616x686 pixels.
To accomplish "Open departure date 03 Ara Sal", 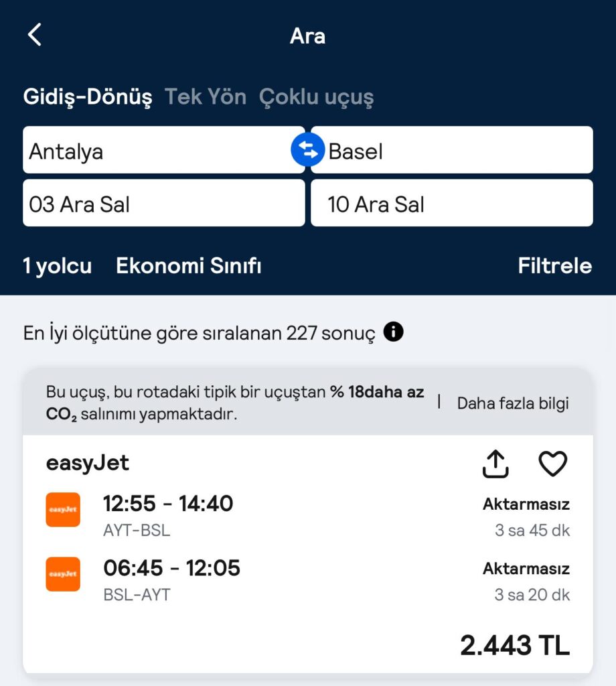I will point(163,204).
